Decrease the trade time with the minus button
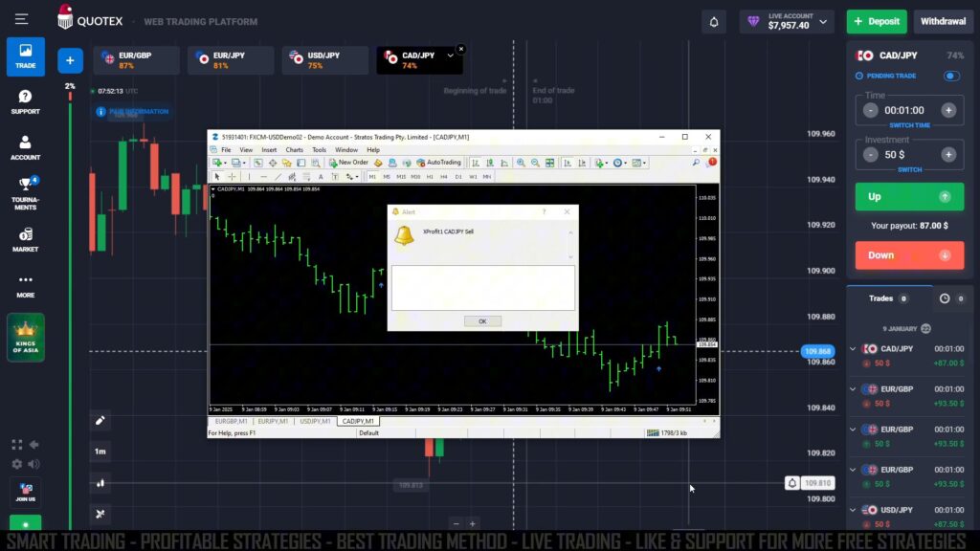 (x=870, y=111)
